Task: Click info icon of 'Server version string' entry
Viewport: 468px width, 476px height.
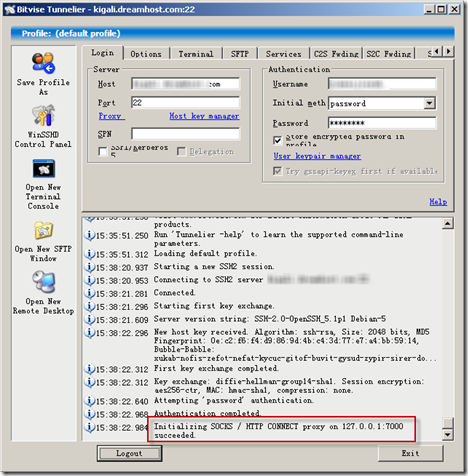Action: click(89, 319)
